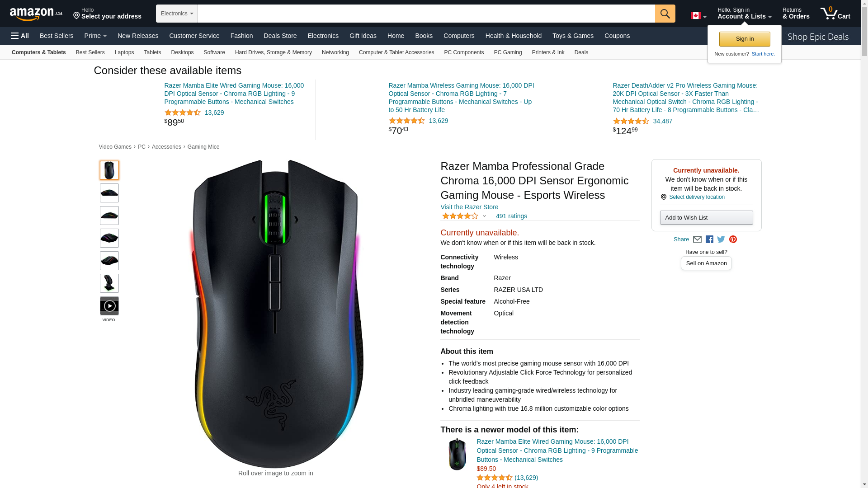Open the shopping cart icon
Viewport: 868px width, 488px height.
(x=835, y=14)
